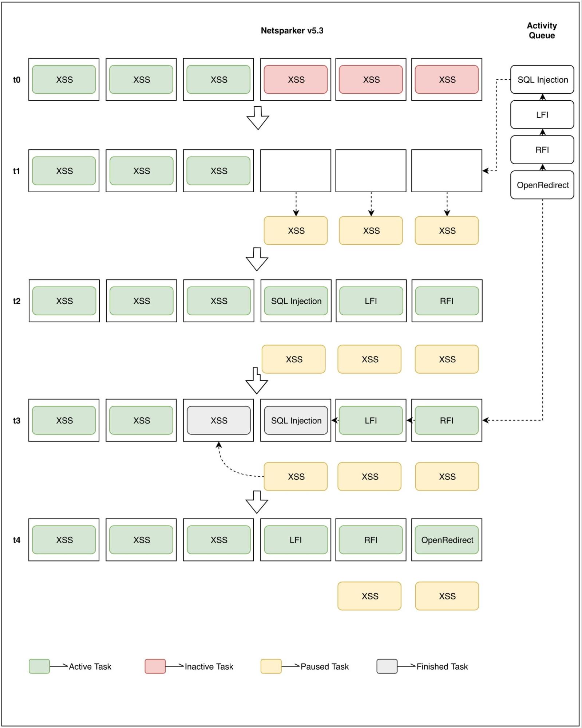This screenshot has height=728, width=582.
Task: Click SQL Injection active task in t2 row
Action: [296, 301]
